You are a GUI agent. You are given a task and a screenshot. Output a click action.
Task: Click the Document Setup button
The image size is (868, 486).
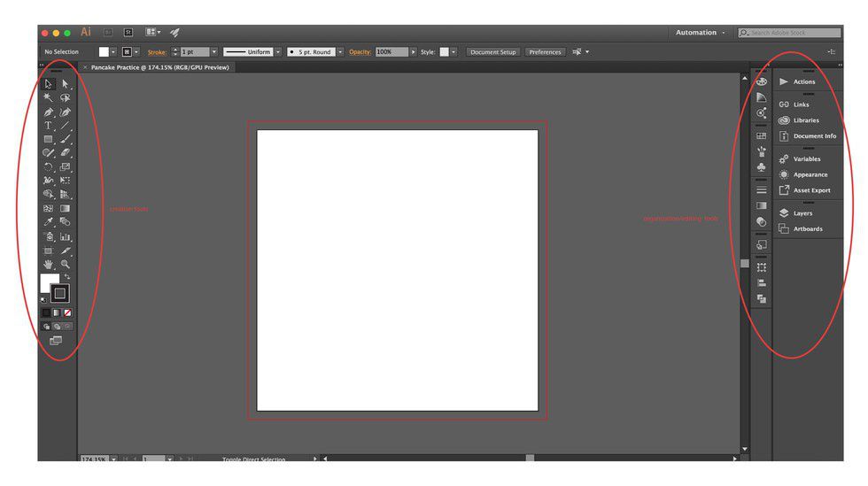point(492,52)
